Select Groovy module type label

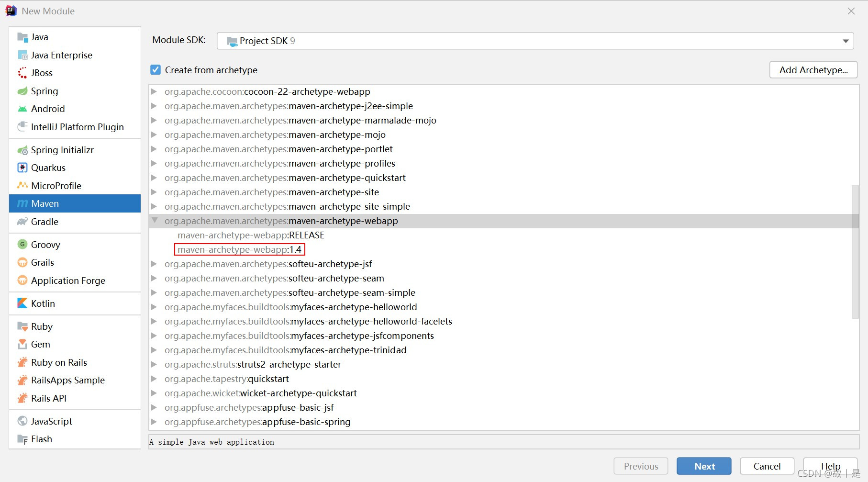(x=45, y=245)
